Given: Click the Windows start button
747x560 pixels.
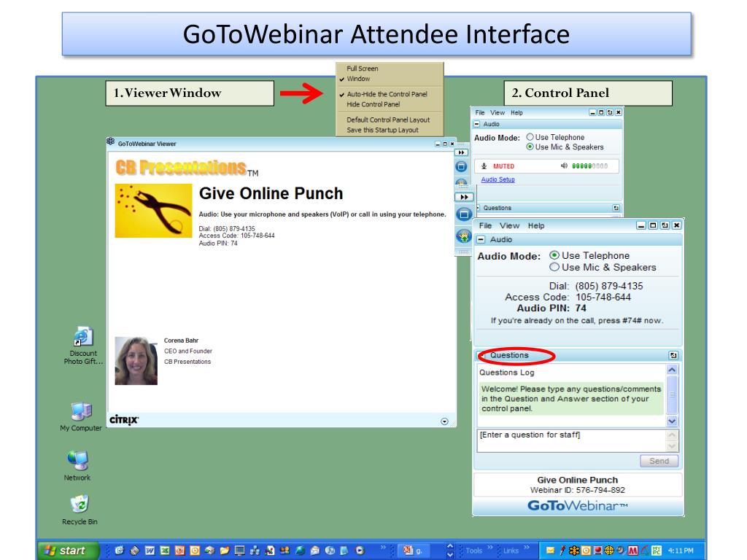Looking at the screenshot, I should pyautogui.click(x=69, y=551).
